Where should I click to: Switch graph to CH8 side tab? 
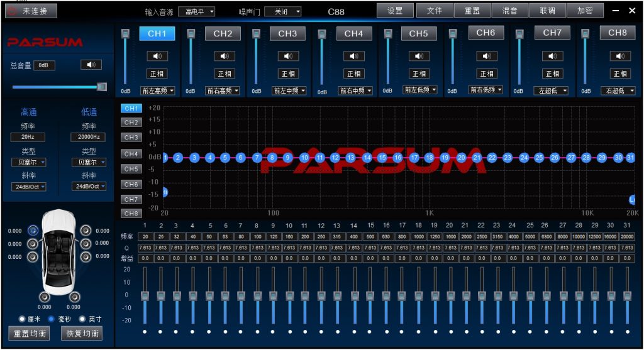tap(131, 214)
